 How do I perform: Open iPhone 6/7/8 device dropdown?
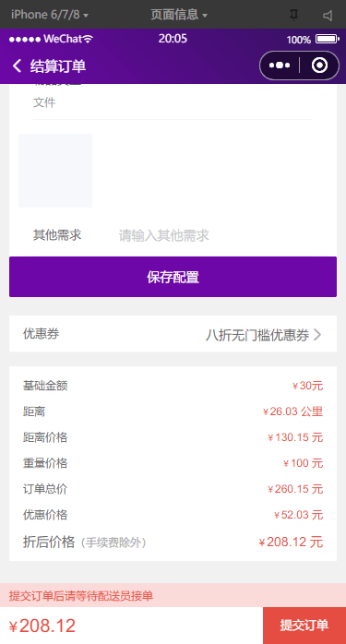click(50, 15)
